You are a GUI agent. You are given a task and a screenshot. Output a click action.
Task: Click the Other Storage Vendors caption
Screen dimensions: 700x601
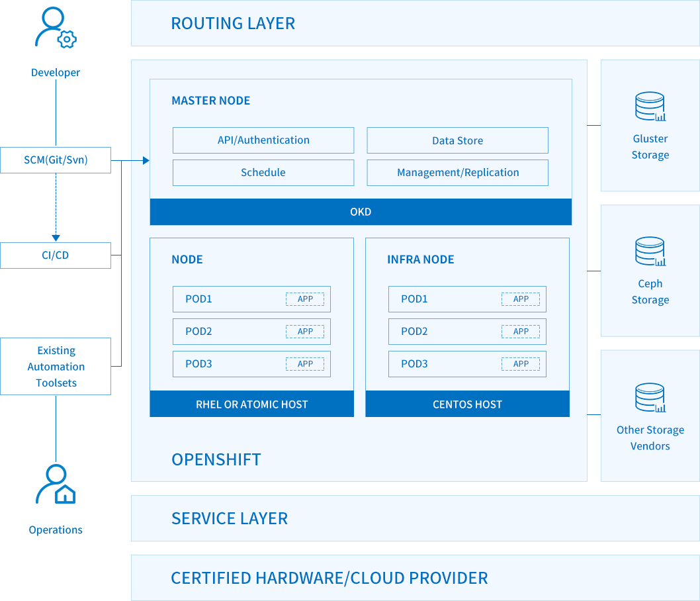click(650, 438)
